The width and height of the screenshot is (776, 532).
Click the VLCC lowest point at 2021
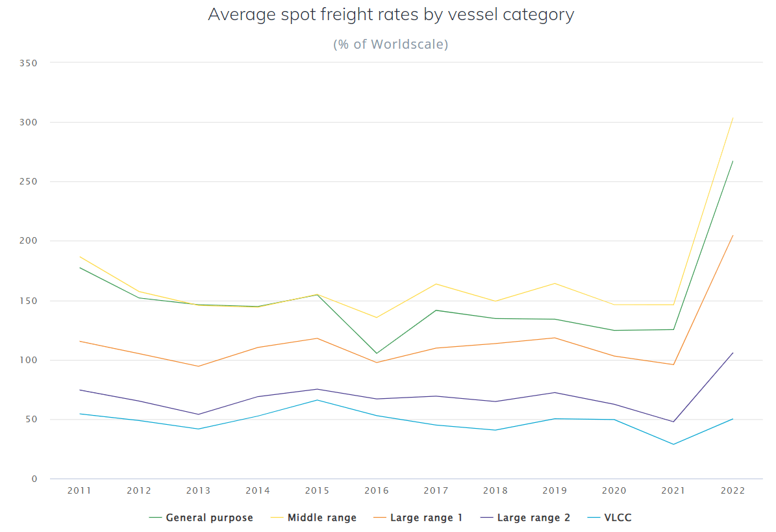tap(673, 444)
